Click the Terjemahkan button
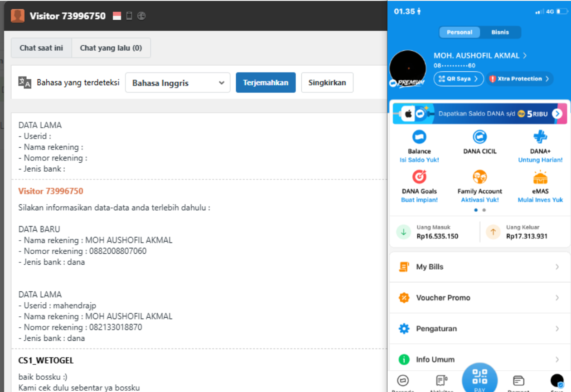The height and width of the screenshot is (392, 571). pos(266,82)
